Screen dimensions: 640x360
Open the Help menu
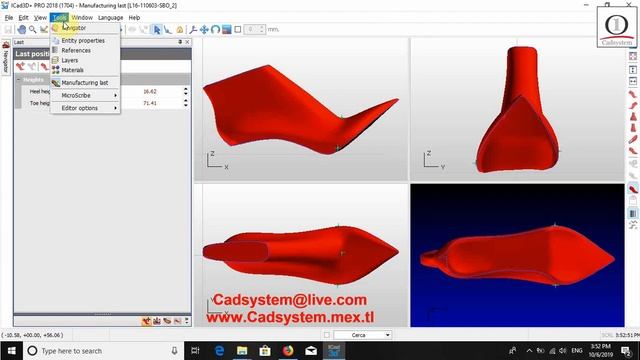[x=134, y=18]
